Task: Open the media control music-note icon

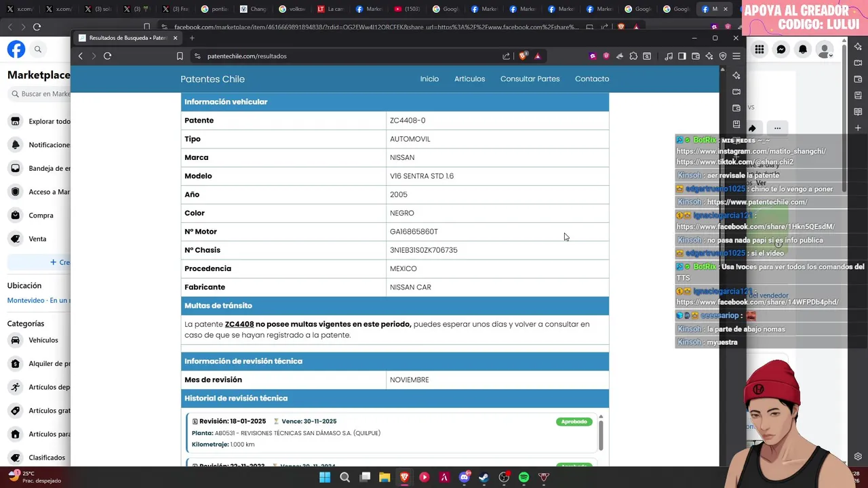Action: (669, 56)
